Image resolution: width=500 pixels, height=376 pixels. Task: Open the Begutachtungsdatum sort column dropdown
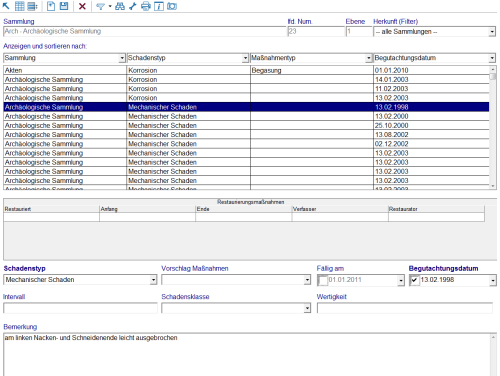coord(492,58)
